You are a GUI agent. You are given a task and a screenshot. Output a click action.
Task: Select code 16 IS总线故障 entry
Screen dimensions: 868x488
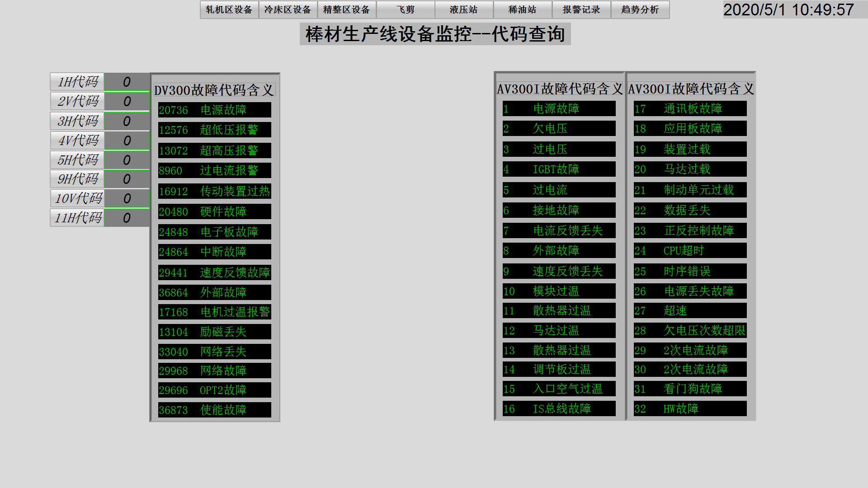pos(558,408)
